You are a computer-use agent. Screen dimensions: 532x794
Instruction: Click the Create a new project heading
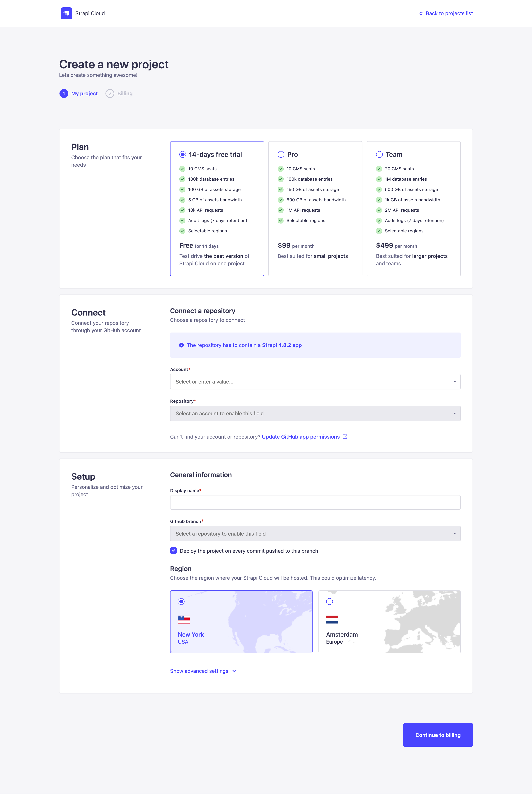114,64
